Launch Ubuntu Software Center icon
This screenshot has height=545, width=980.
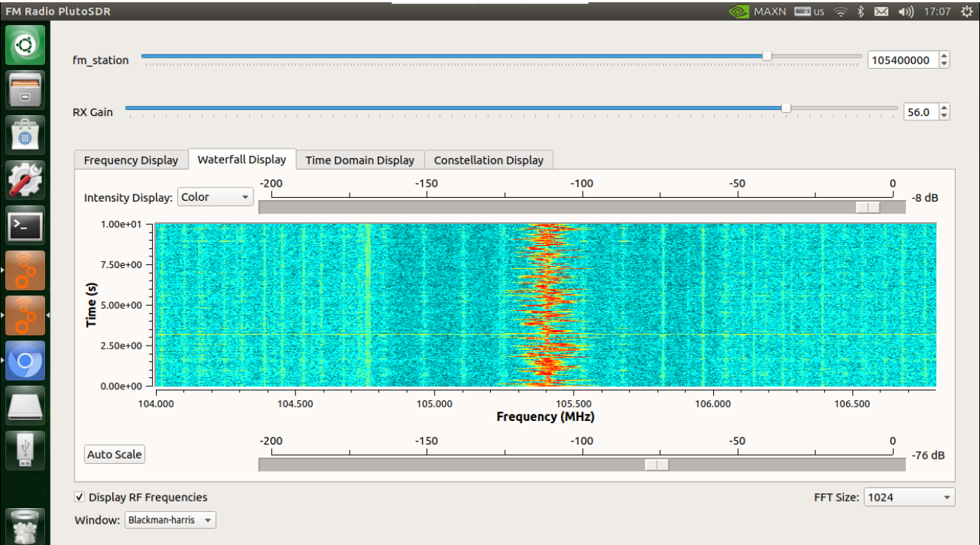(x=26, y=135)
